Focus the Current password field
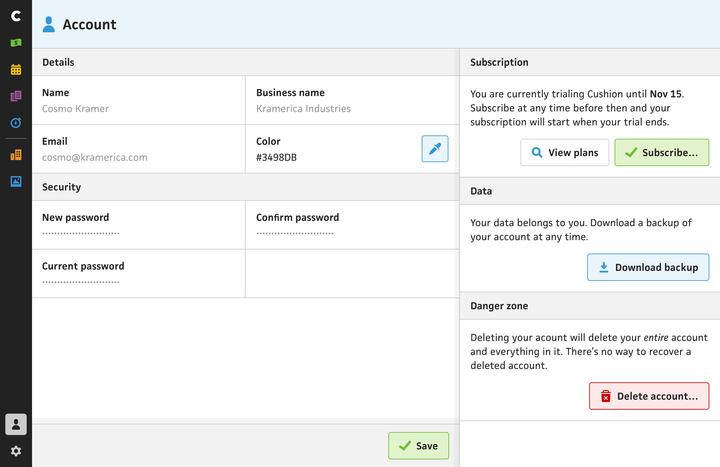 click(139, 274)
